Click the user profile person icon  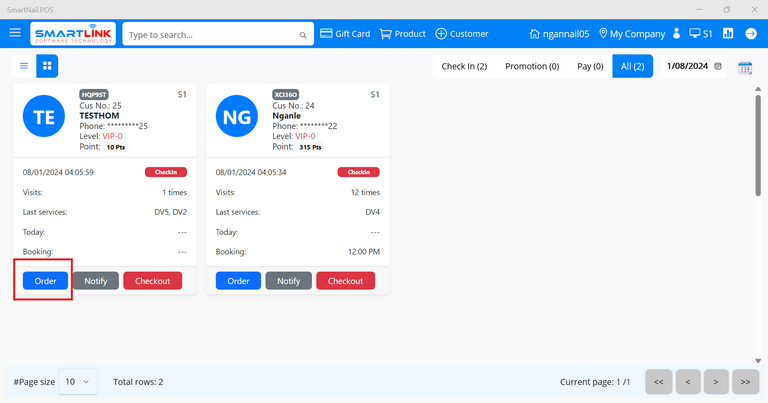coord(677,33)
